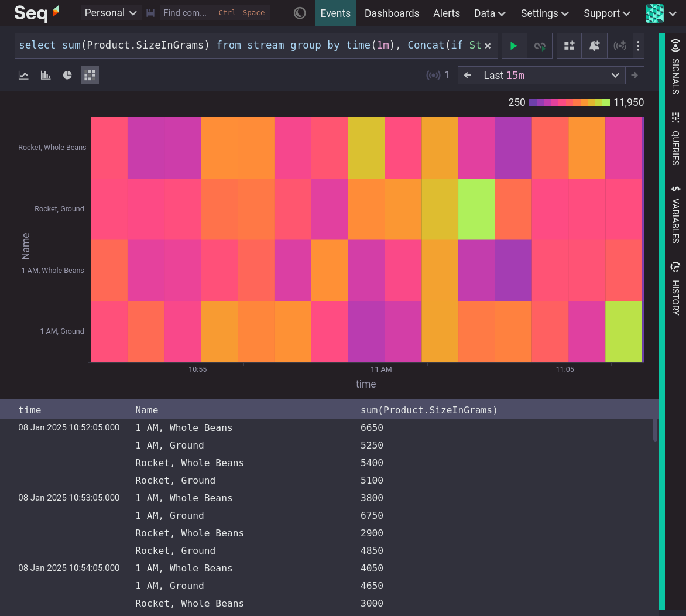The image size is (686, 616).
Task: Add query to dashboard icon
Action: [x=569, y=46]
